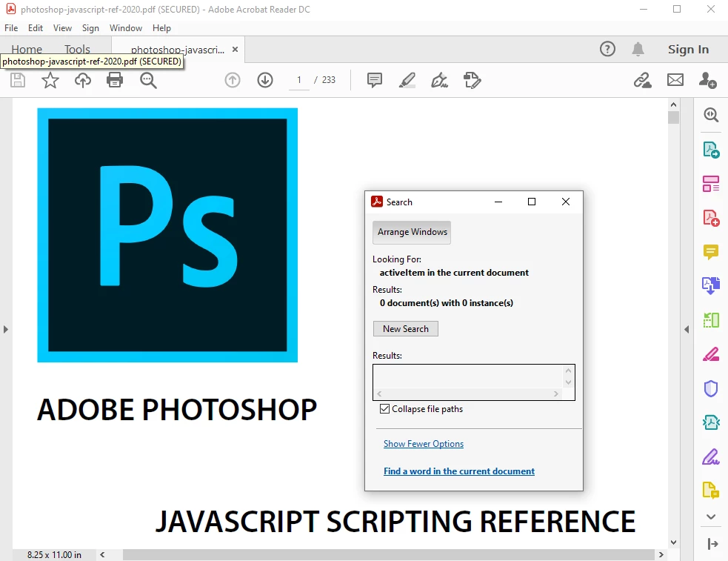
Task: Toggle Collapse file paths checkbox
Action: 384,408
